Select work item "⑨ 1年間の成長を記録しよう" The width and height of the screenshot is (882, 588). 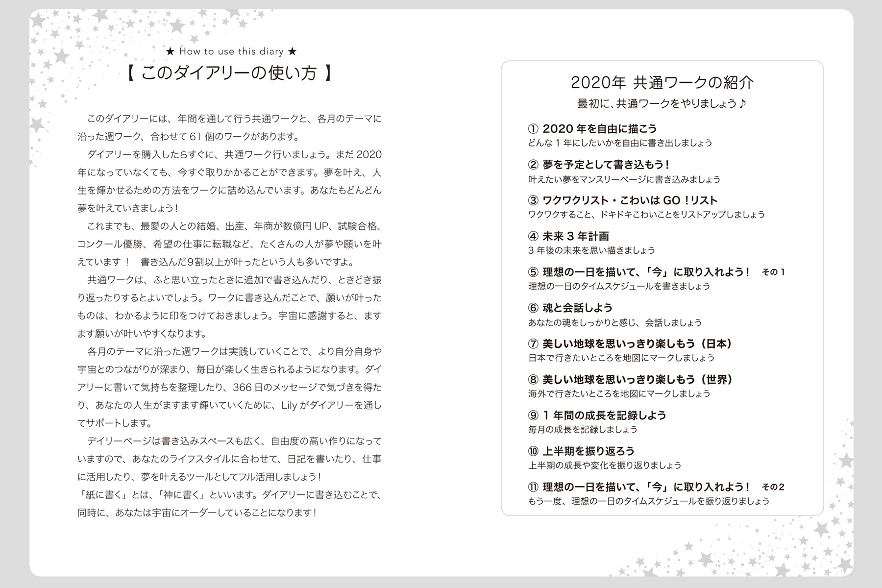click(597, 416)
